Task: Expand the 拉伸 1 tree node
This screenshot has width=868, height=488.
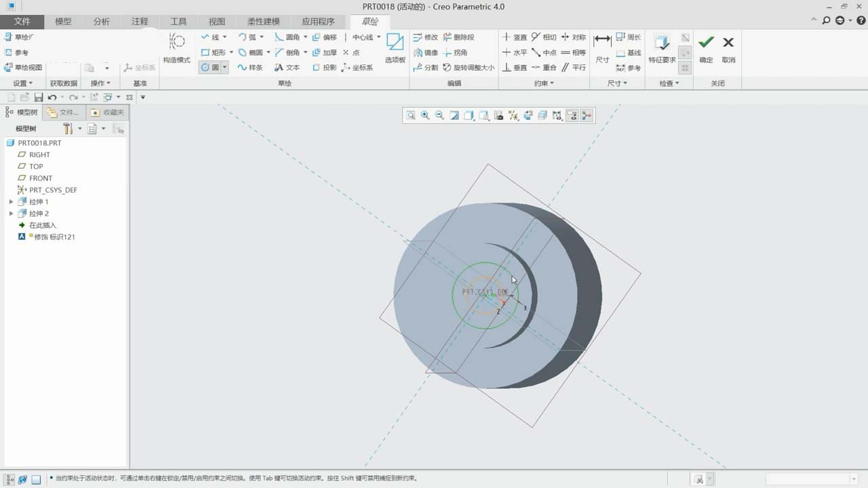Action: [11, 202]
